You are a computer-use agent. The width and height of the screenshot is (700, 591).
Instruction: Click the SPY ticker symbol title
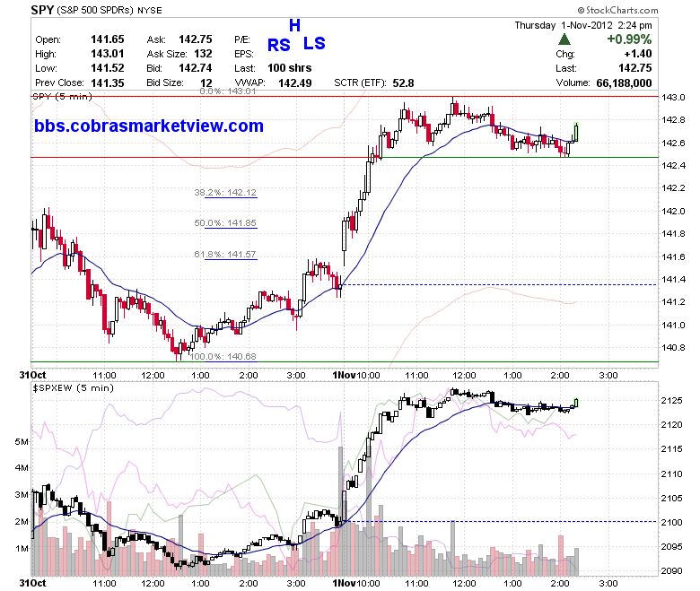[42, 10]
